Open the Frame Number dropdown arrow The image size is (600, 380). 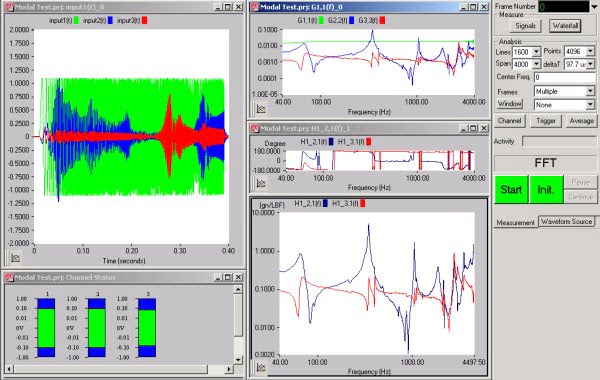click(594, 7)
